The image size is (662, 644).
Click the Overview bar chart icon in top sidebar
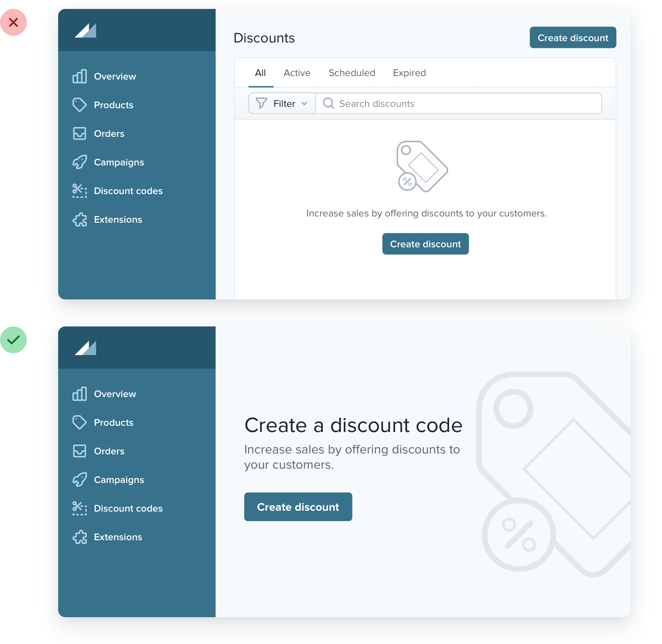(80, 76)
